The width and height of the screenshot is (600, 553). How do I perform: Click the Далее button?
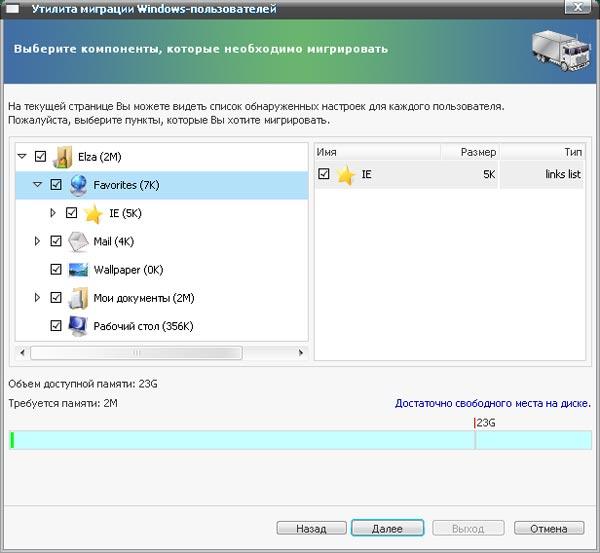(387, 529)
